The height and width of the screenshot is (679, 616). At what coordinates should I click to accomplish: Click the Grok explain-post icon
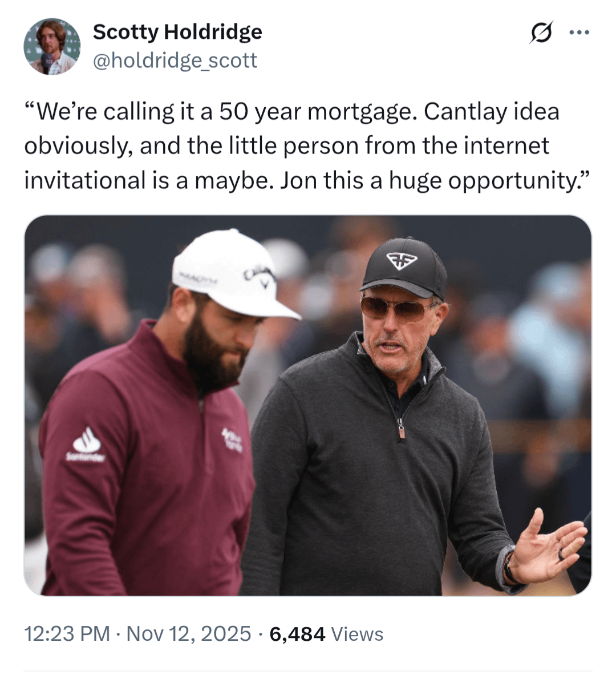(x=540, y=33)
